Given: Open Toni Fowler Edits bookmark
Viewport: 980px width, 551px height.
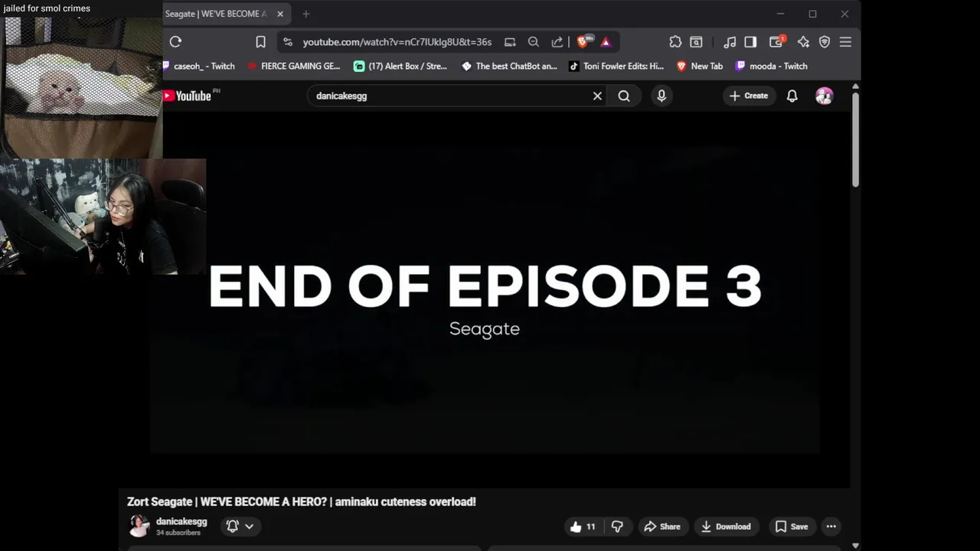Looking at the screenshot, I should (616, 66).
